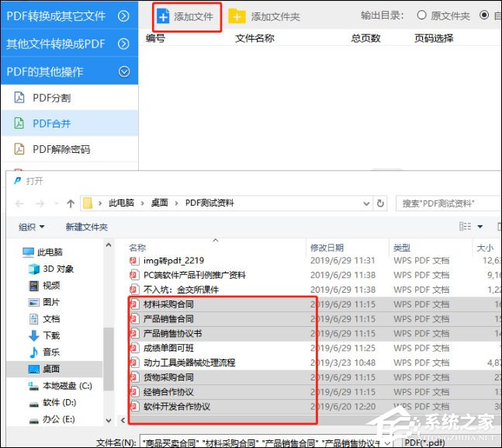Click the 文档 document icon

coord(34,319)
